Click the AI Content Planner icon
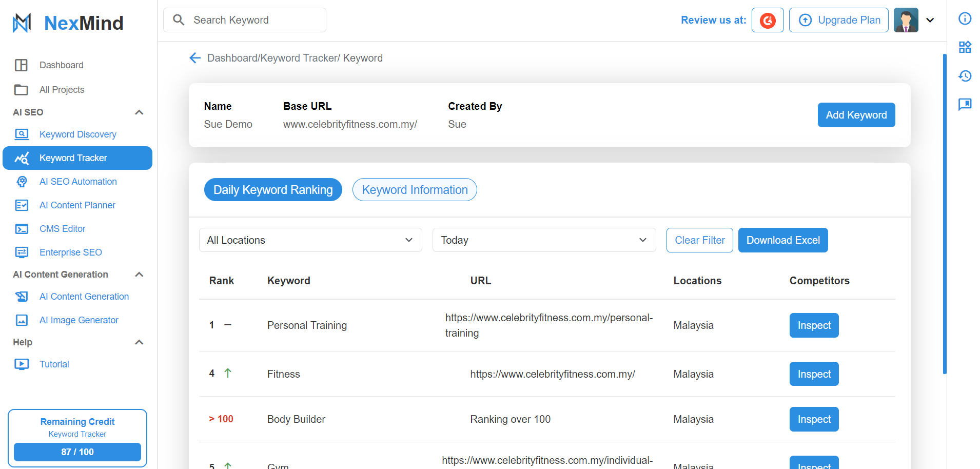The height and width of the screenshot is (469, 980). click(x=22, y=205)
